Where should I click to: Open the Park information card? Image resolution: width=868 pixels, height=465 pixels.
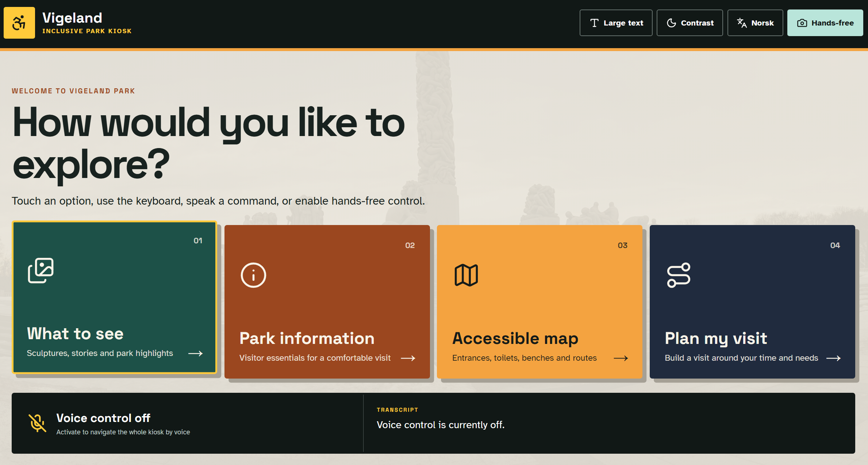(327, 302)
